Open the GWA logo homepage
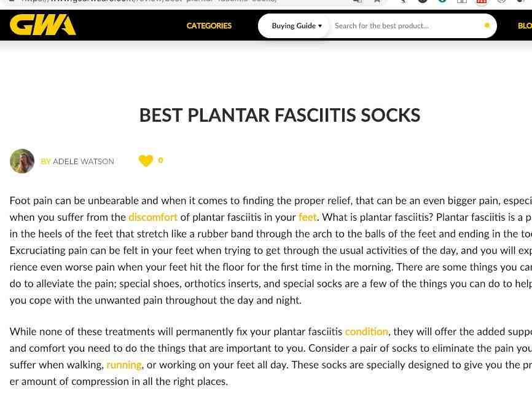Screen dimensions: 532x393 (x=43, y=25)
